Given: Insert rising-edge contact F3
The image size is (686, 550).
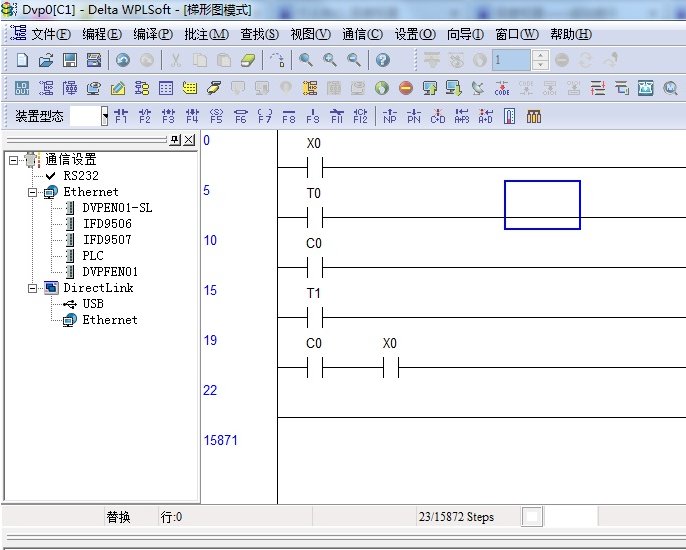Looking at the screenshot, I should [x=168, y=116].
